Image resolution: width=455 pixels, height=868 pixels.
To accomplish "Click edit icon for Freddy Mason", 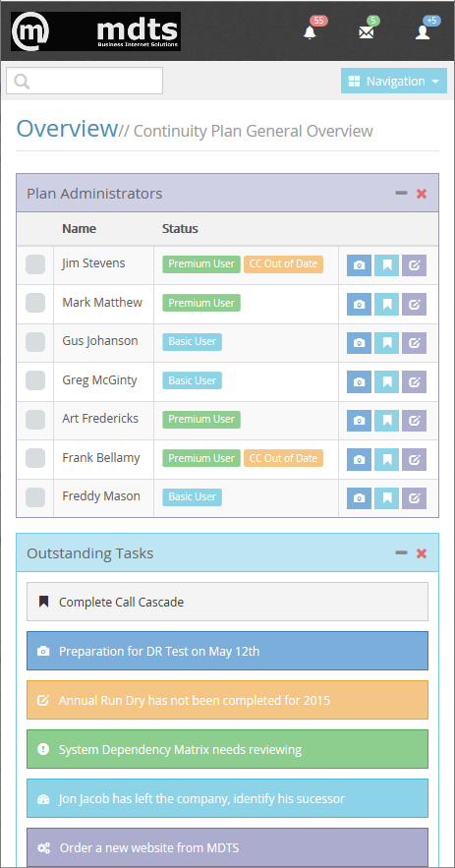I will coord(414,498).
